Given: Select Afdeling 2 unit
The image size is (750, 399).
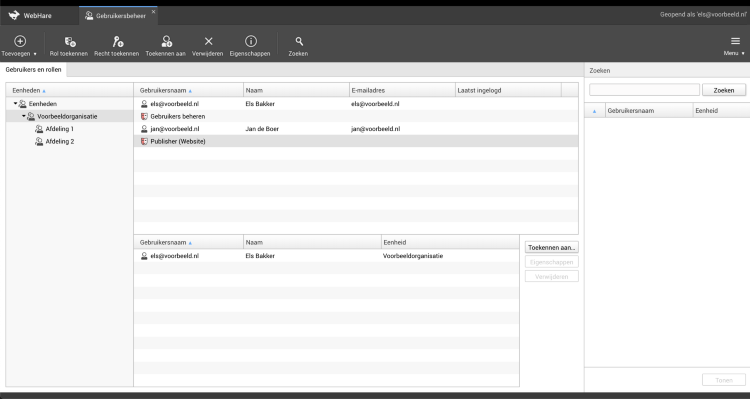Looking at the screenshot, I should point(60,142).
